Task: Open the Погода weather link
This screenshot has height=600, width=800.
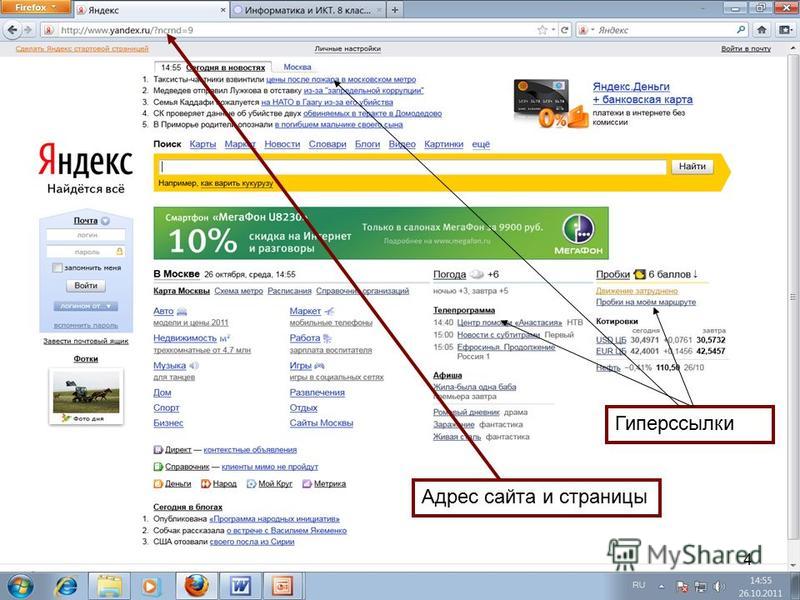Action: coord(449,274)
